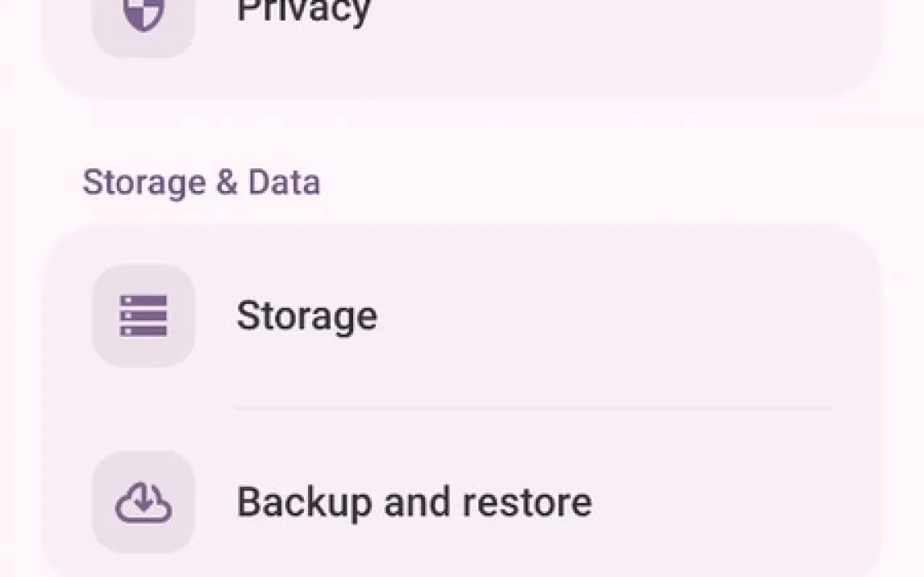Click the ampersand in the section header
924x577 pixels.
(227, 183)
